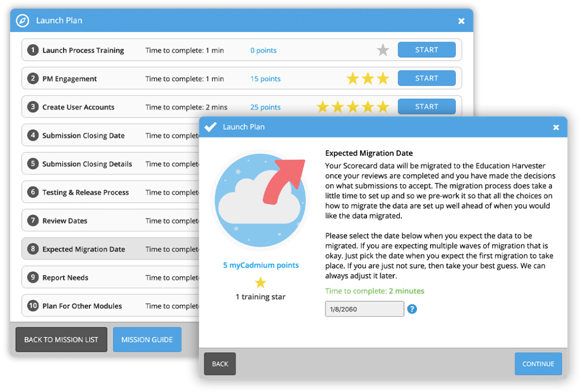Select the Create User Accounts row title

pos(78,107)
